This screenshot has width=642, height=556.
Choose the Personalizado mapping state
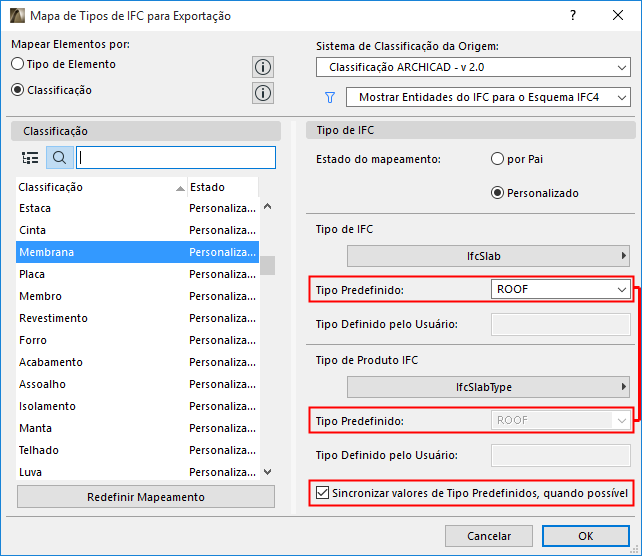(x=497, y=193)
